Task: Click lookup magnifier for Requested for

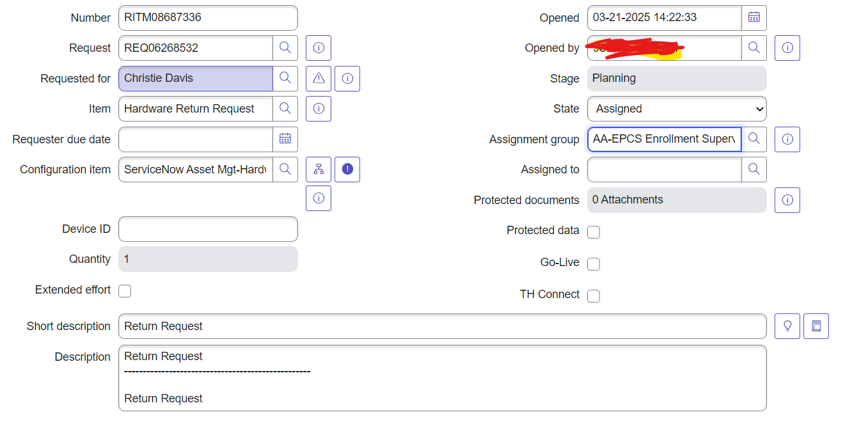Action: [285, 79]
